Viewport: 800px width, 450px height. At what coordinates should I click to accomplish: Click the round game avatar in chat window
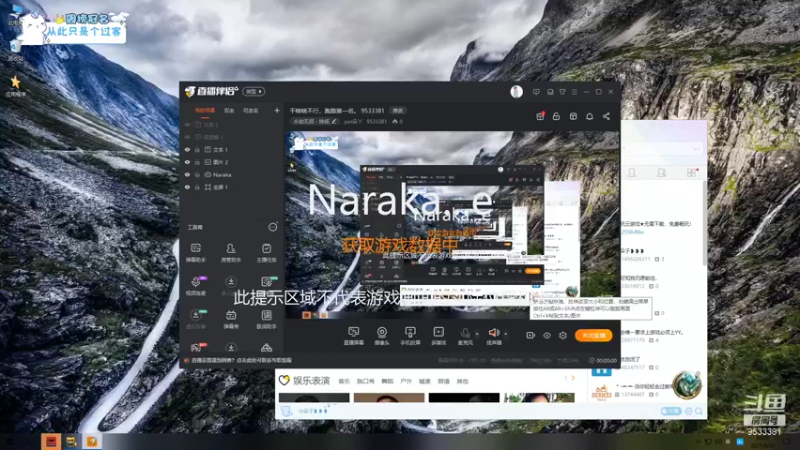[x=686, y=385]
